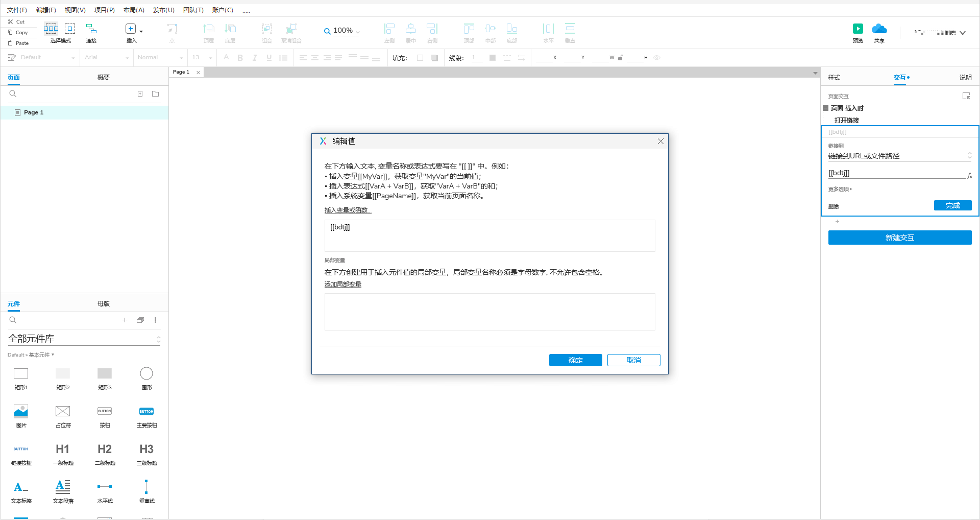Switch to the 说明 notes tab
The width and height of the screenshot is (980, 520).
point(965,78)
